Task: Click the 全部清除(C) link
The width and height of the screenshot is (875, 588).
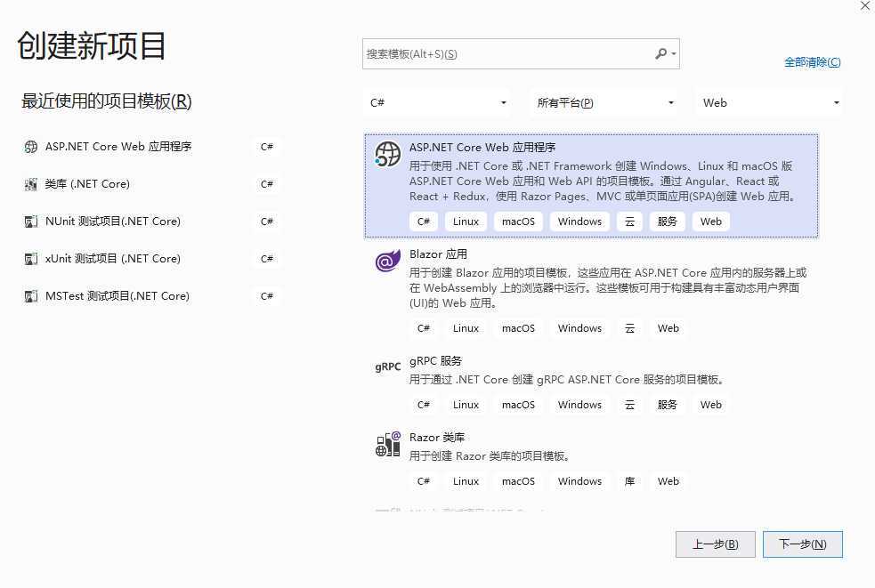Action: coord(812,62)
